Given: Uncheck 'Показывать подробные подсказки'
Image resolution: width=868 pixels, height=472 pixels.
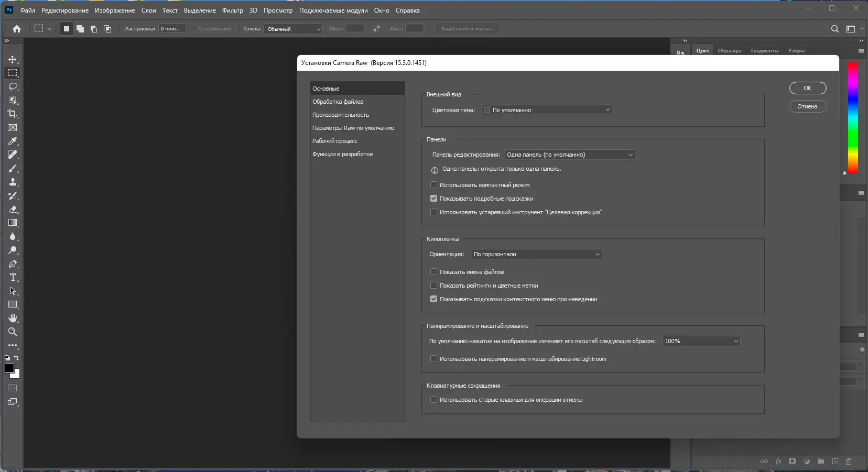Looking at the screenshot, I should point(433,199).
